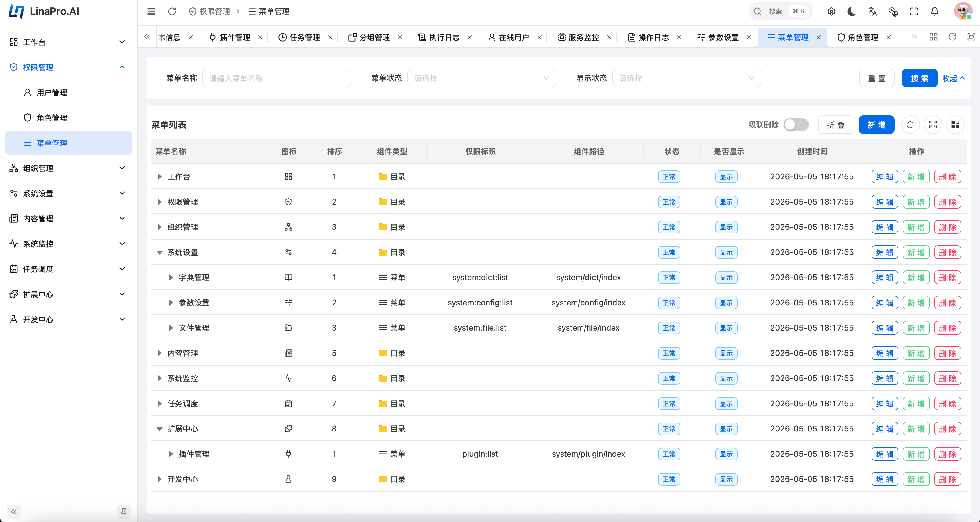The height and width of the screenshot is (522, 980).
Task: Expand the 权限管理 table row
Action: (x=159, y=202)
